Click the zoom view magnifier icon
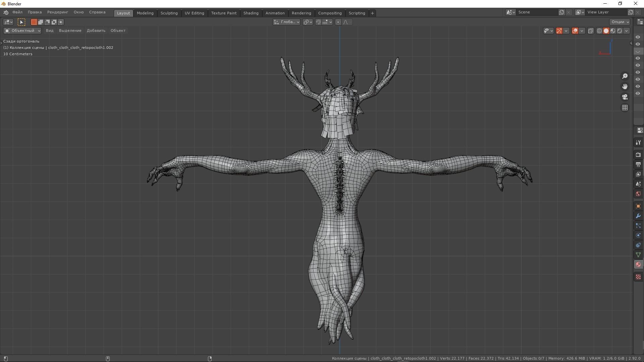The width and height of the screenshot is (644, 362). (625, 76)
